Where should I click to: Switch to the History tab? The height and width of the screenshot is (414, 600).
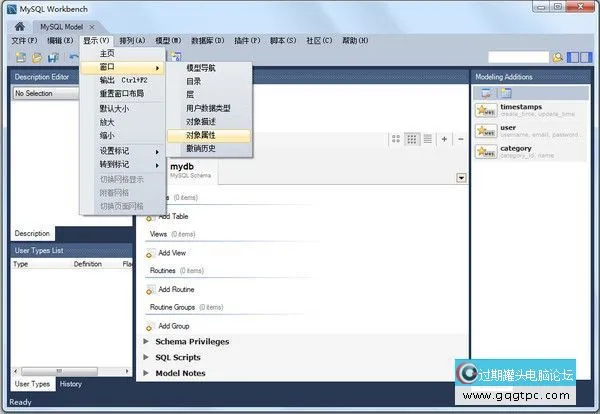tap(70, 384)
